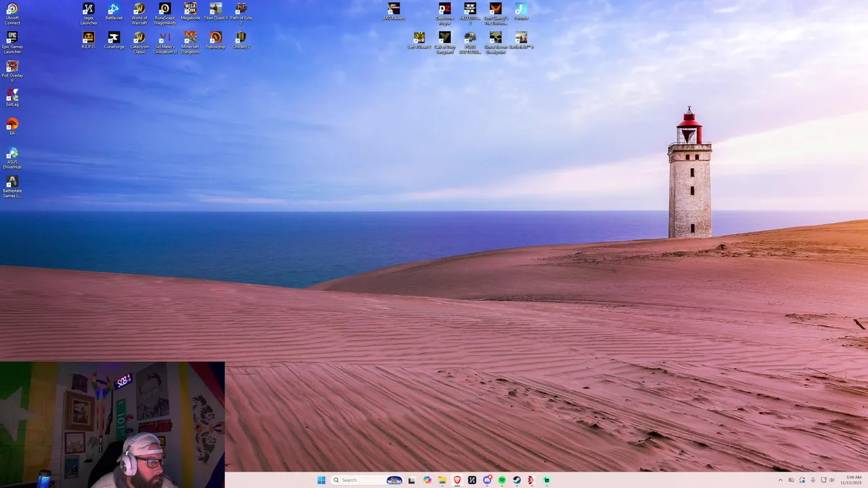Select the Fortnite desktop icon
The image size is (868, 488).
pos(521,12)
